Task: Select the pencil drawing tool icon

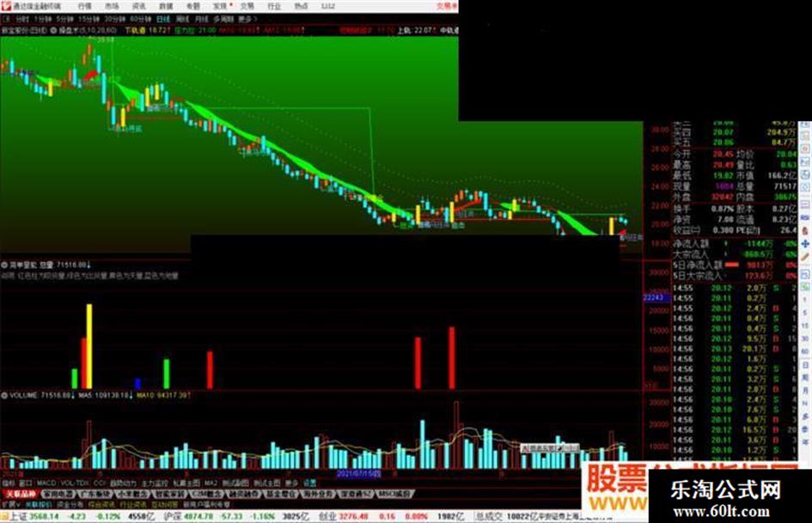Action: click(x=805, y=257)
